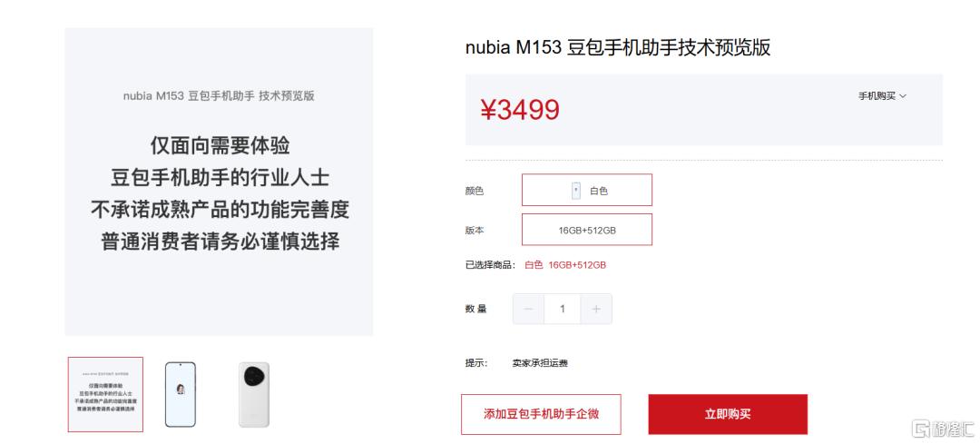This screenshot has height=444, width=980.
Task: Click the 立即购买 button
Action: tap(728, 414)
